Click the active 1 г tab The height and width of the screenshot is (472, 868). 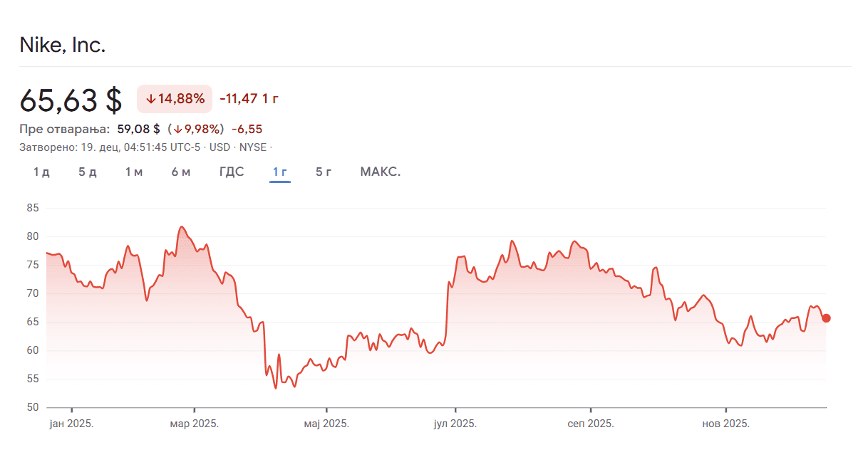click(280, 172)
